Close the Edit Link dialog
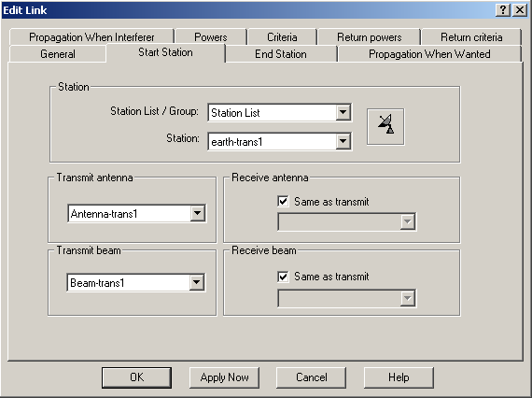The image size is (532, 398). pyautogui.click(x=520, y=10)
